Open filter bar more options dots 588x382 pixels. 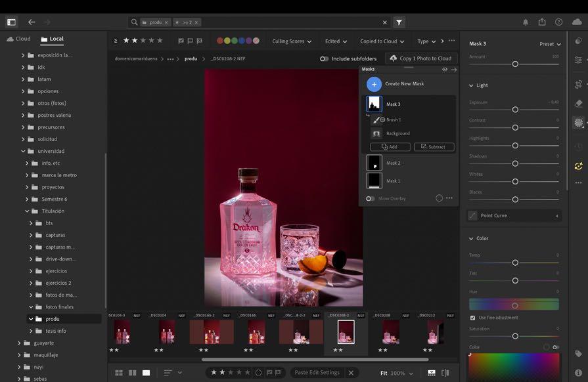(451, 41)
